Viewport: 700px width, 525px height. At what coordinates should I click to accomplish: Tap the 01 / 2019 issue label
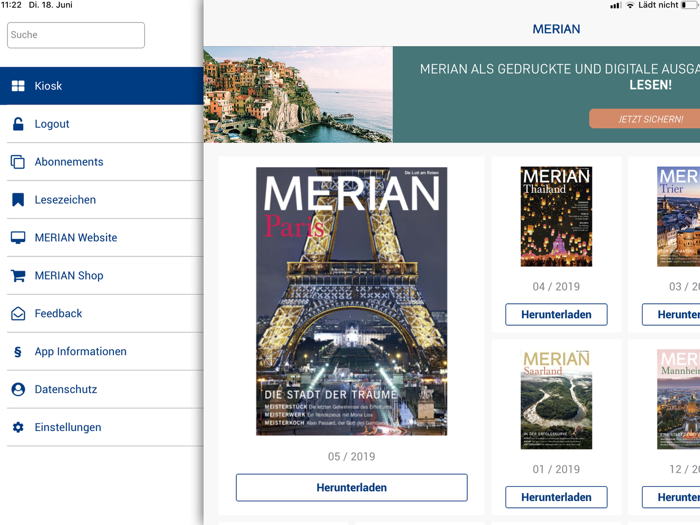tap(556, 469)
